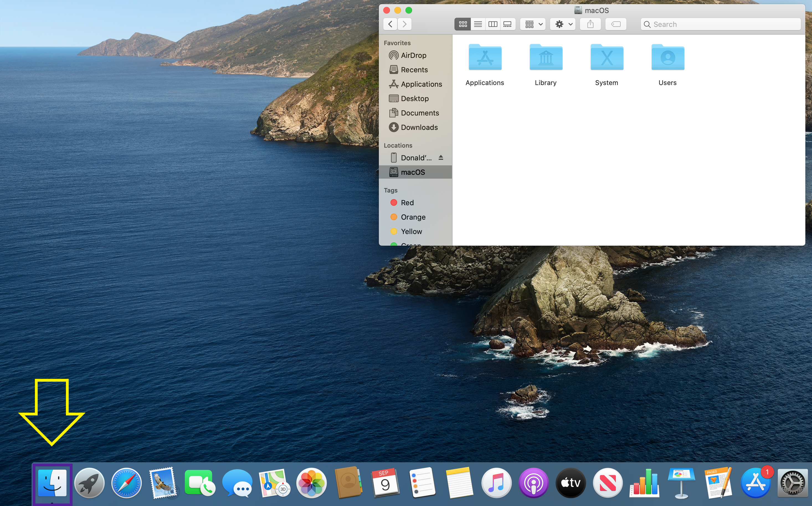Open the Action gear dropdown menu

point(563,24)
